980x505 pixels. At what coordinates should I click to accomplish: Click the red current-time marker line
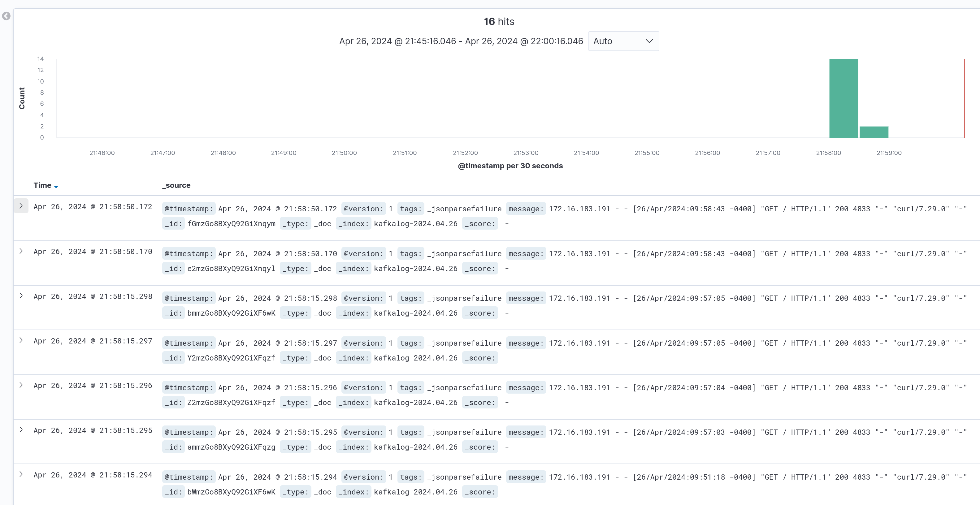tap(964, 98)
